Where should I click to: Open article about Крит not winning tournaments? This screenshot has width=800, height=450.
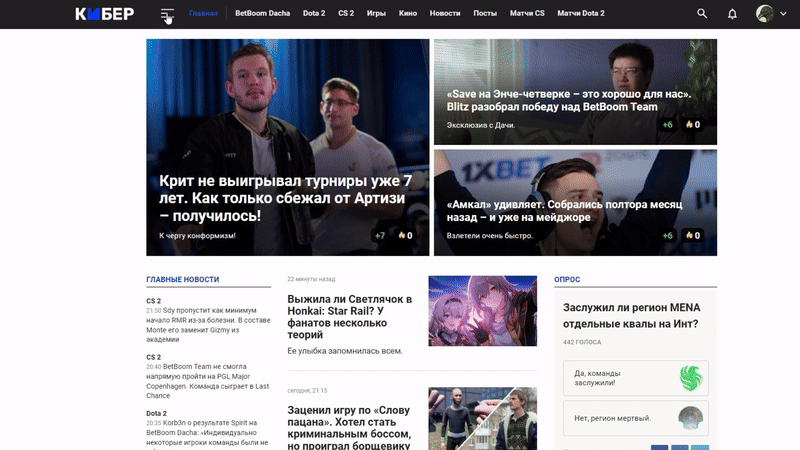coord(285,198)
